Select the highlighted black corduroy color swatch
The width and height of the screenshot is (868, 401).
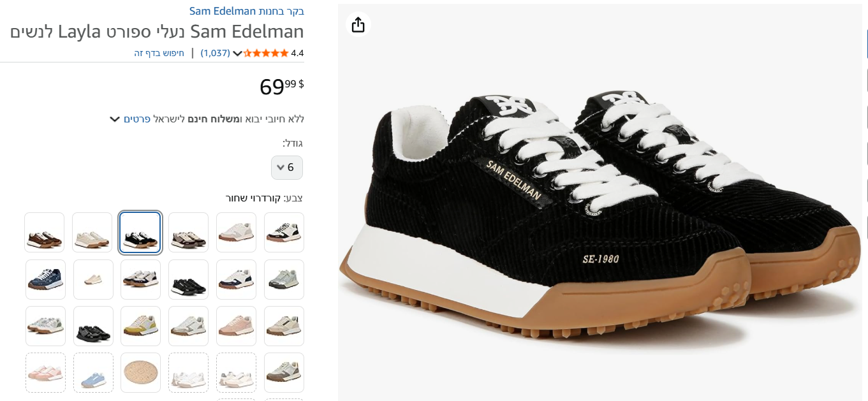[x=140, y=233]
